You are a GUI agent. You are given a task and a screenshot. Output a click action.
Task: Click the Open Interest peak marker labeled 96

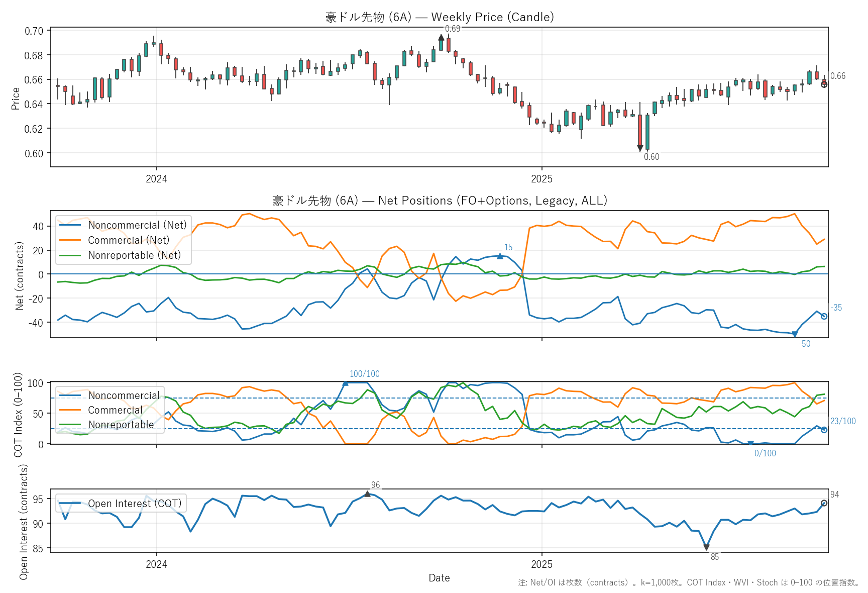367,494
